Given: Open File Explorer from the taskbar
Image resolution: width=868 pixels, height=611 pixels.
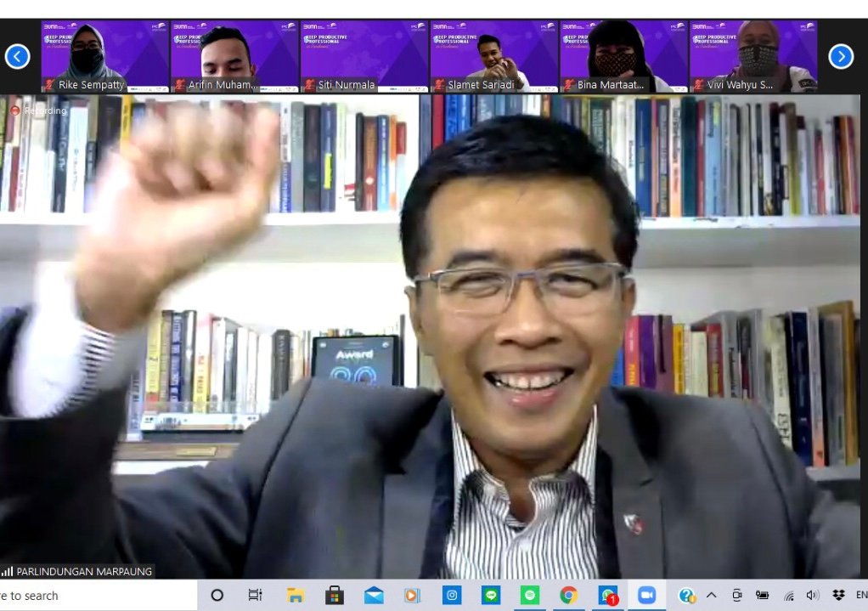Looking at the screenshot, I should (296, 596).
